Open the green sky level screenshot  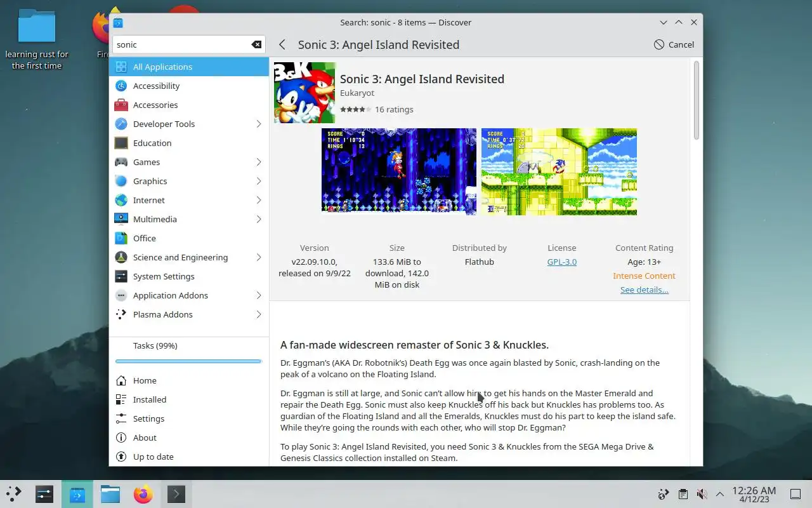pos(559,171)
